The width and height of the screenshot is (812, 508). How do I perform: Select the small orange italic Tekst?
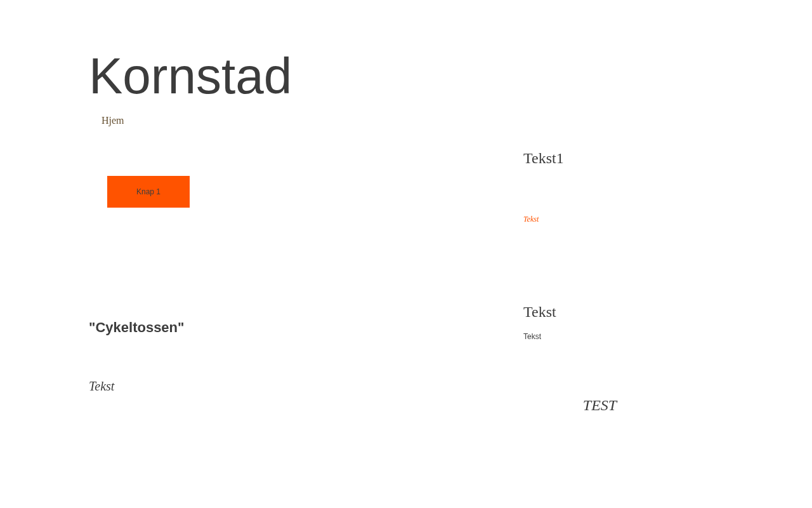531,219
